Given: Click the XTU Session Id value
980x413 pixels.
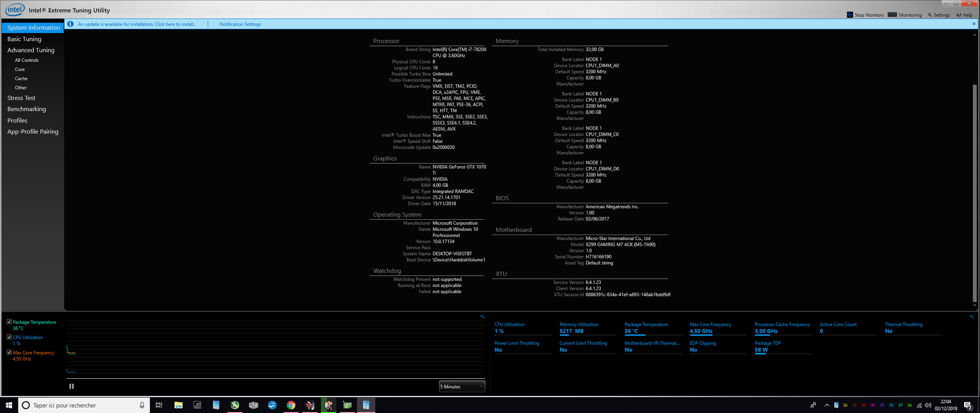Looking at the screenshot, I should pos(628,295).
